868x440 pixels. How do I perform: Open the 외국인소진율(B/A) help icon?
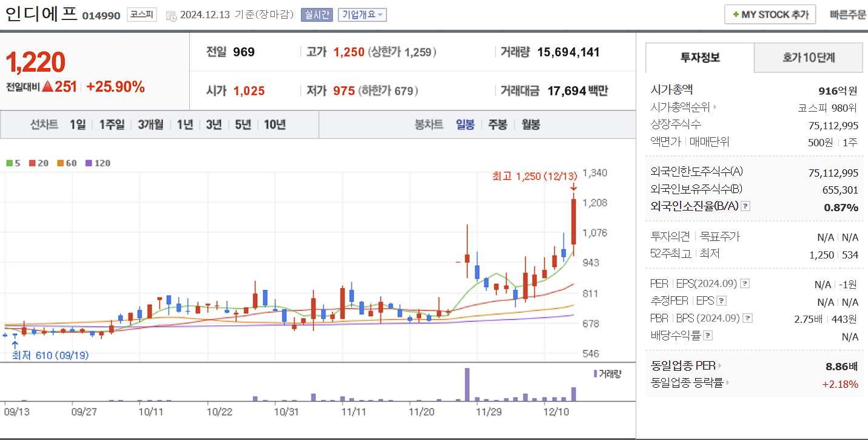click(x=745, y=206)
